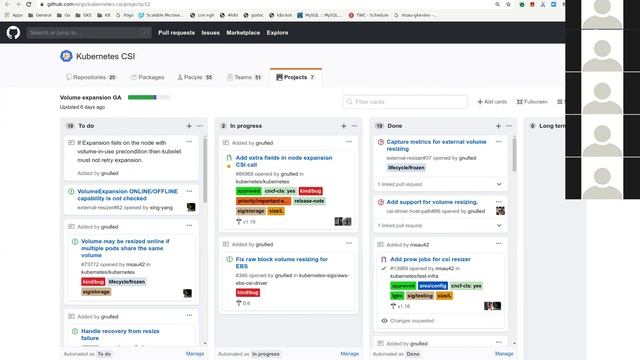Screen dimensions: 640x360
Task: Click the green 'approved' label on node expansion card
Action: pos(249,191)
